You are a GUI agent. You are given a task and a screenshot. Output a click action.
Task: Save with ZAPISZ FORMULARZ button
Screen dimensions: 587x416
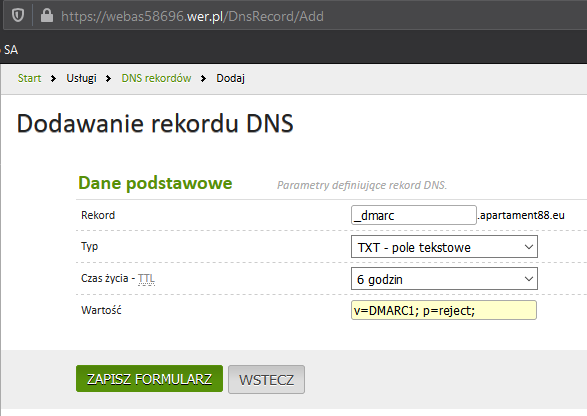pyautogui.click(x=149, y=379)
